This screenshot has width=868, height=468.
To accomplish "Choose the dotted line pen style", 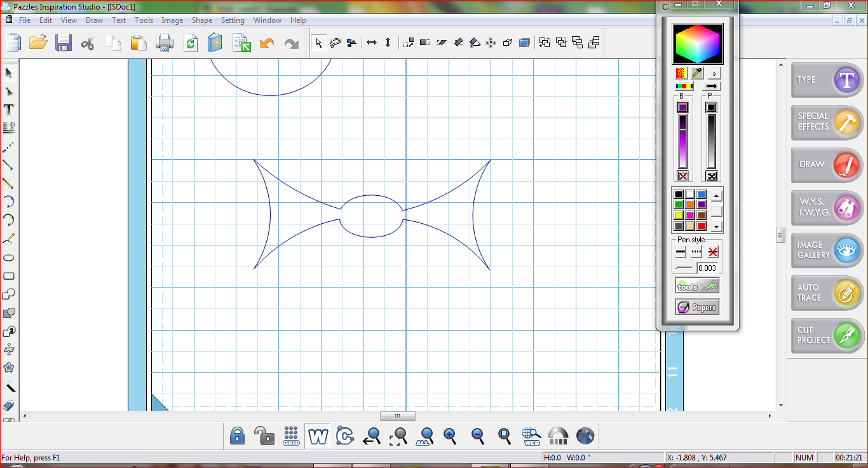I will point(696,252).
